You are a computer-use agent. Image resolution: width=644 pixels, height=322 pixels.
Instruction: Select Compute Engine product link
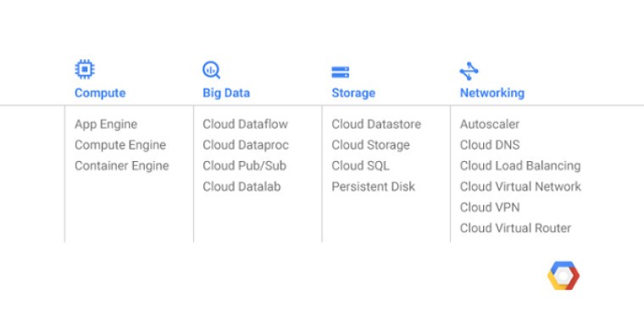(120, 145)
